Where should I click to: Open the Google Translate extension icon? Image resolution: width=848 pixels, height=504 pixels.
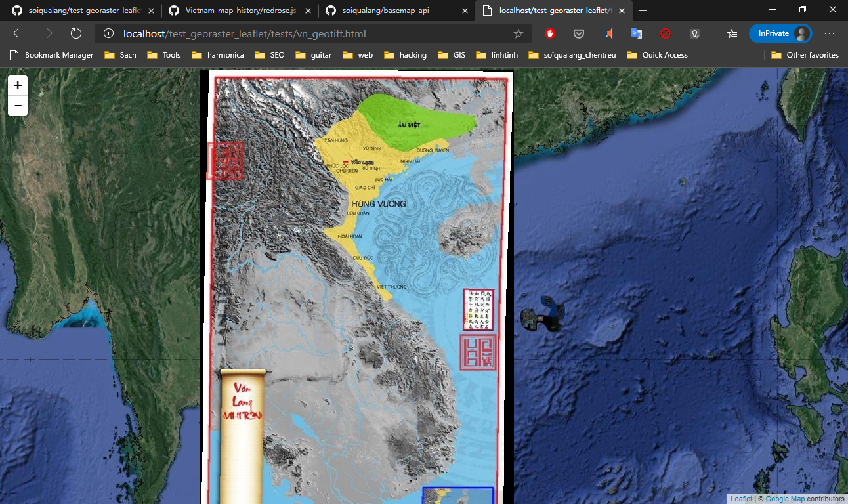pos(637,33)
